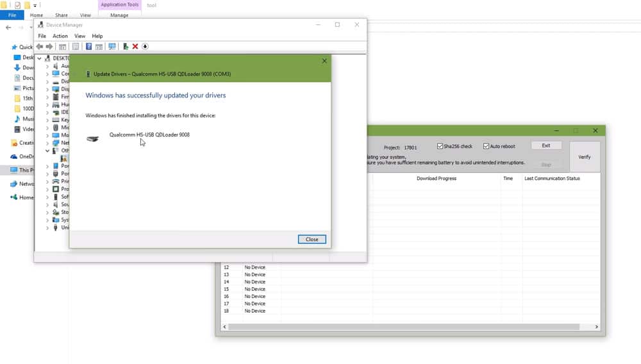The height and width of the screenshot is (364, 641).
Task: Close the Update Drivers dialog with X
Action: point(324,61)
